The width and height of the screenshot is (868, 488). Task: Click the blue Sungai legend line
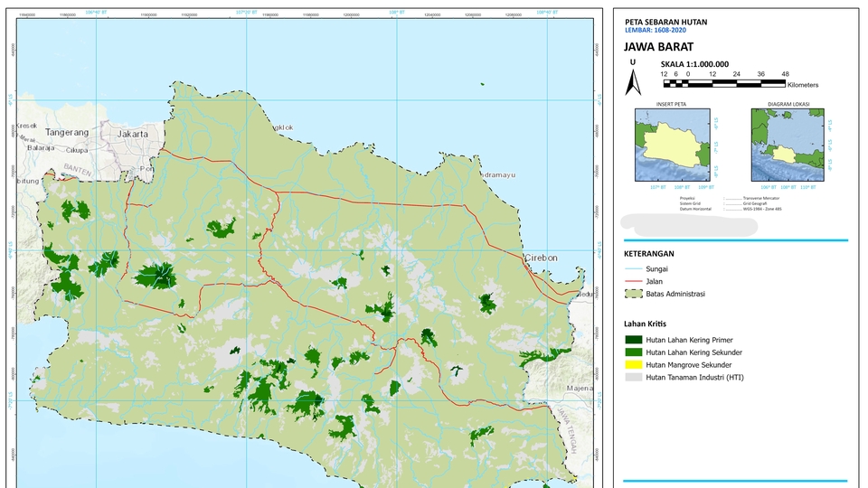[x=633, y=269]
